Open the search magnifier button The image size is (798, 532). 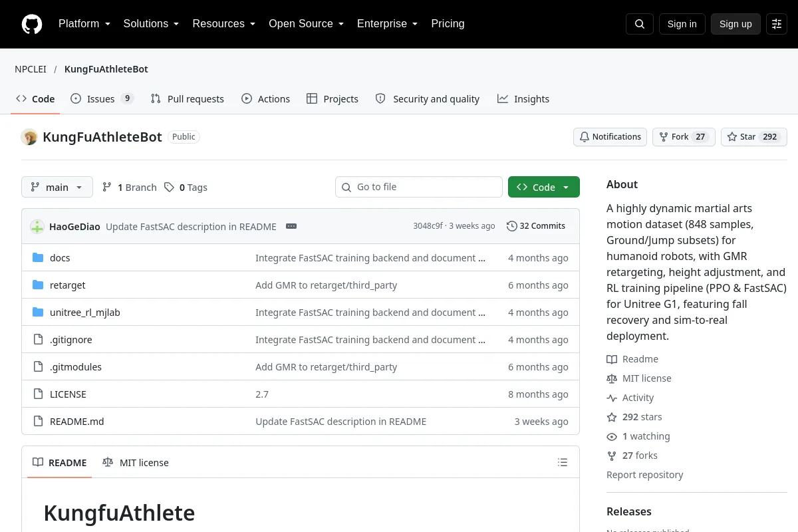tap(640, 24)
